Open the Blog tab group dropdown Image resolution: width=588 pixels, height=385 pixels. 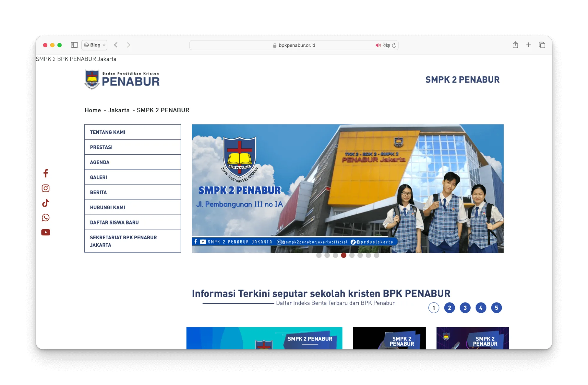94,45
